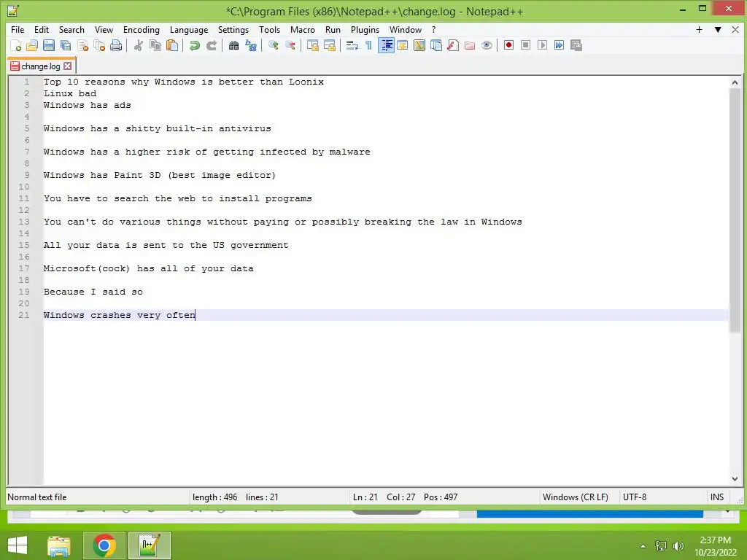
Task: Open the Plugins menu
Action: [x=365, y=29]
